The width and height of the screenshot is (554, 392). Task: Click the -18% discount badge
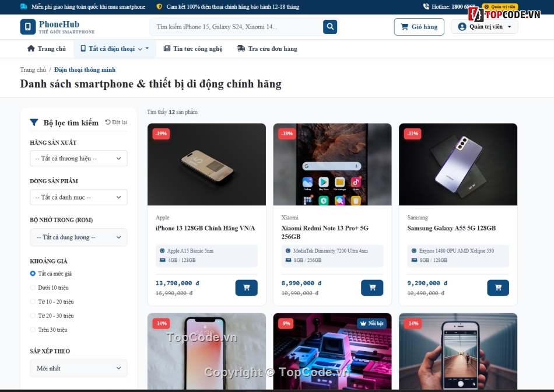(x=287, y=134)
